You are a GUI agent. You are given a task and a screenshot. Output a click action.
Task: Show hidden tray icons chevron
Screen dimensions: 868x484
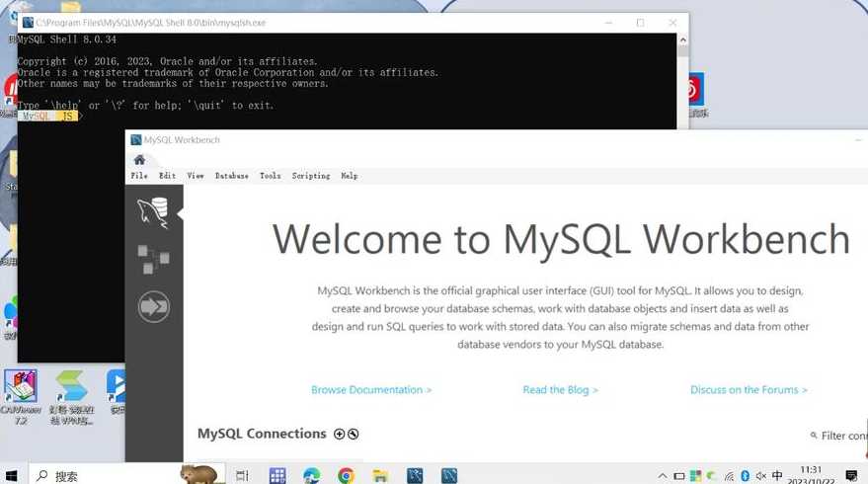pos(662,476)
